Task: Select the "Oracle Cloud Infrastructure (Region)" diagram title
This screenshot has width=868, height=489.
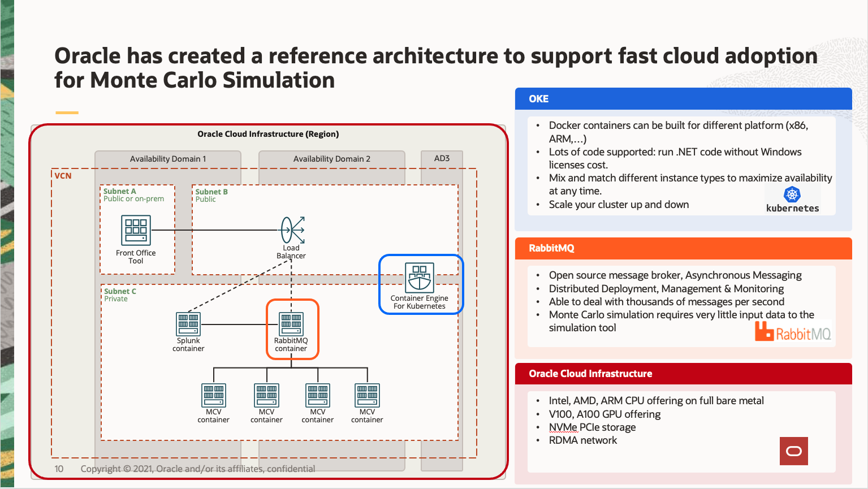Action: point(268,134)
